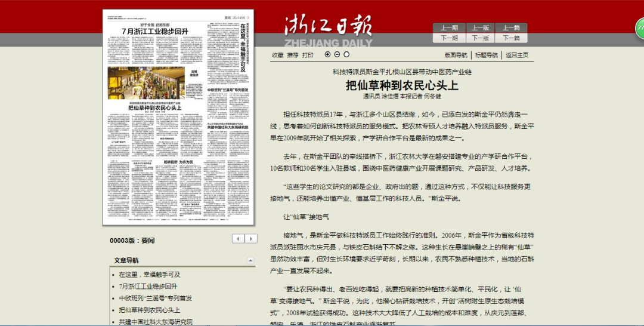The width and height of the screenshot is (644, 326).
Task: Click 返回主页 to return home
Action: [x=516, y=55]
